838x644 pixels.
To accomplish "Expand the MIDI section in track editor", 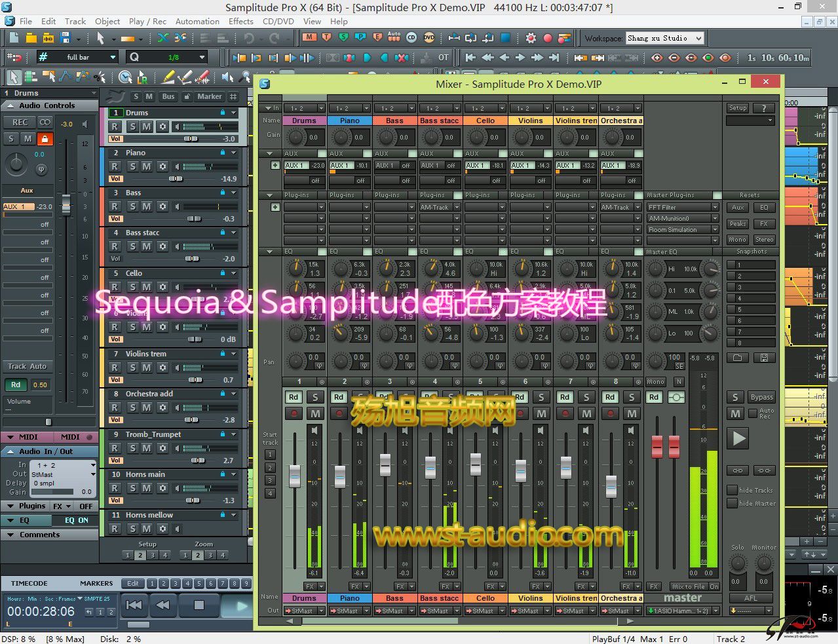I will (11, 437).
